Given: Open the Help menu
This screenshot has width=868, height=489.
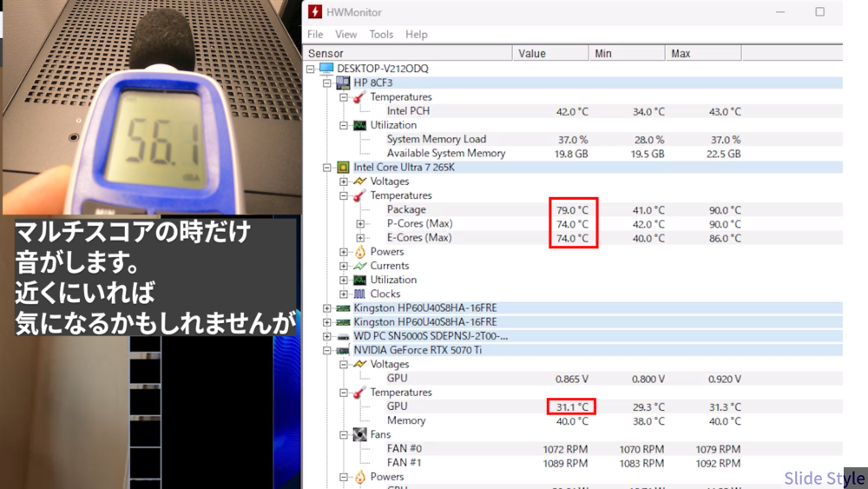Looking at the screenshot, I should 417,35.
